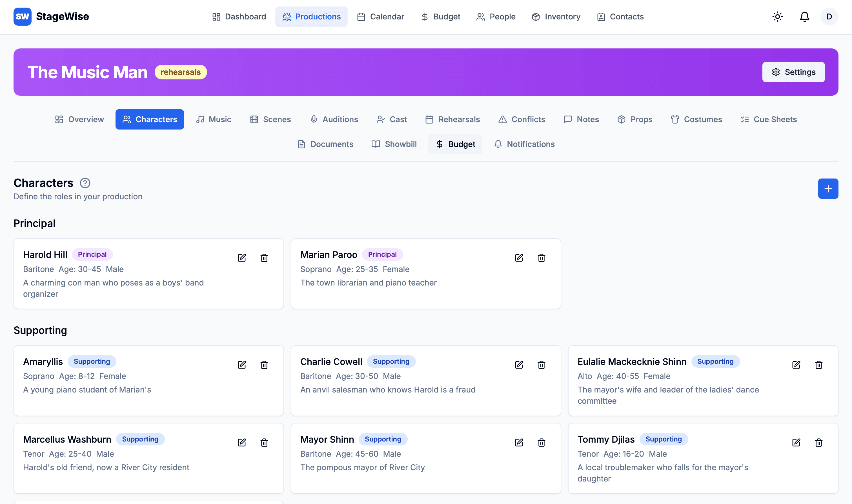Image resolution: width=852 pixels, height=504 pixels.
Task: Add a new character with plus button
Action: (828, 188)
